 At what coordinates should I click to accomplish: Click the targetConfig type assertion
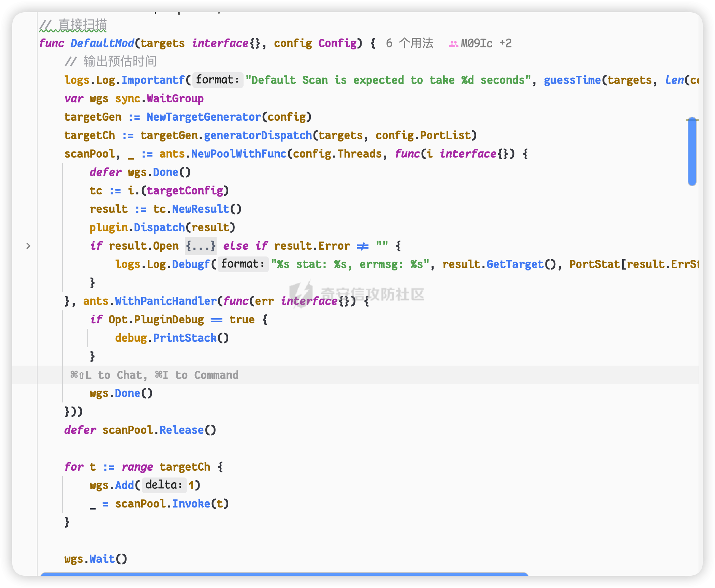(x=185, y=191)
